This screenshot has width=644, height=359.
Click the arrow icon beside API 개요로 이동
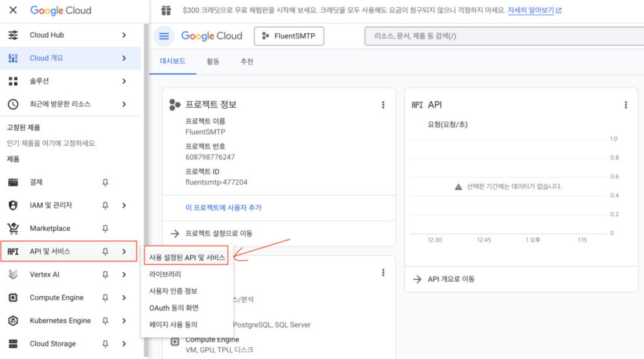tap(418, 279)
